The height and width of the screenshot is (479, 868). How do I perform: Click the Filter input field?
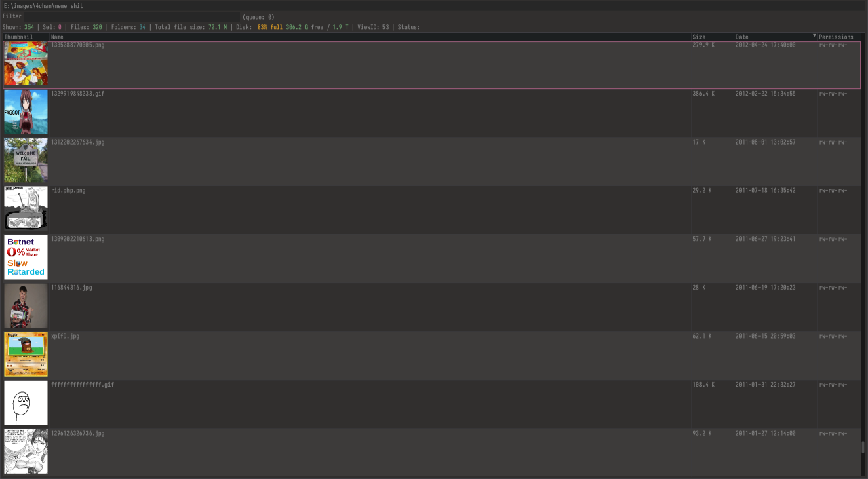pyautogui.click(x=133, y=16)
